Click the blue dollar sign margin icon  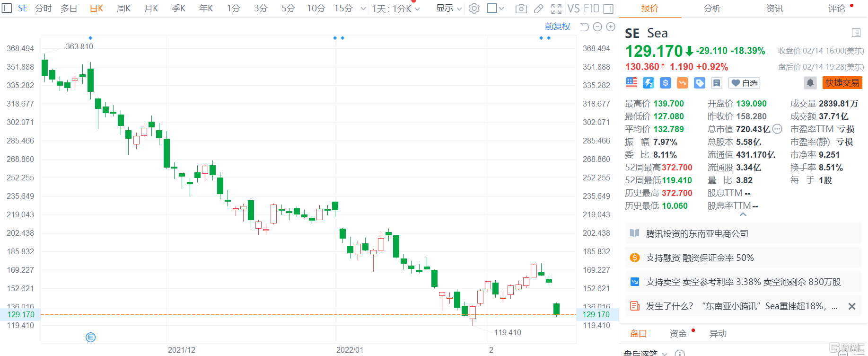[666, 83]
